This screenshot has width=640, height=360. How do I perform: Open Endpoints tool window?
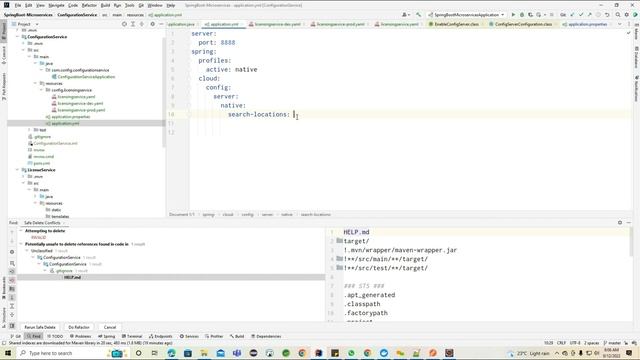coord(160,336)
